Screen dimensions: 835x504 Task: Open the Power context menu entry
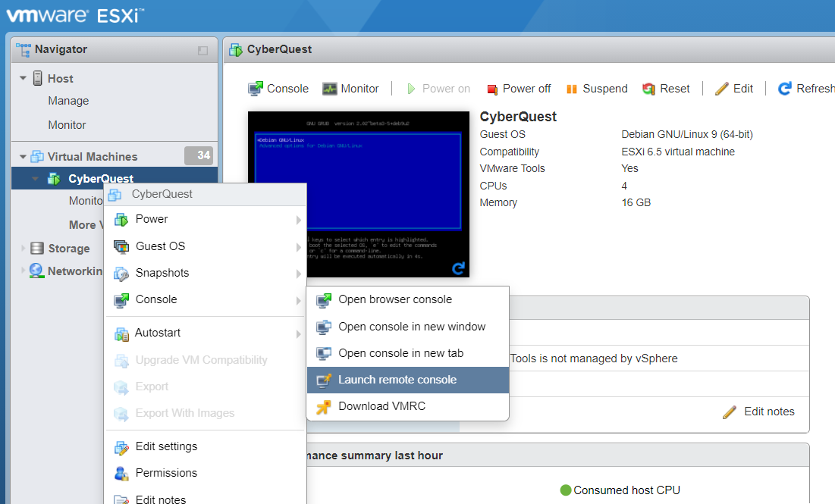pyautogui.click(x=206, y=219)
